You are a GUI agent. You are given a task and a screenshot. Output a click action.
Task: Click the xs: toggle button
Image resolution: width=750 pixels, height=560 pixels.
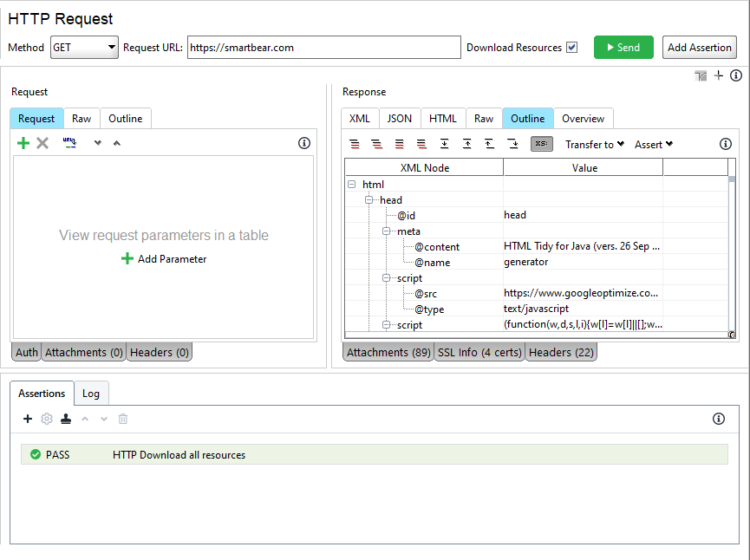click(x=541, y=144)
